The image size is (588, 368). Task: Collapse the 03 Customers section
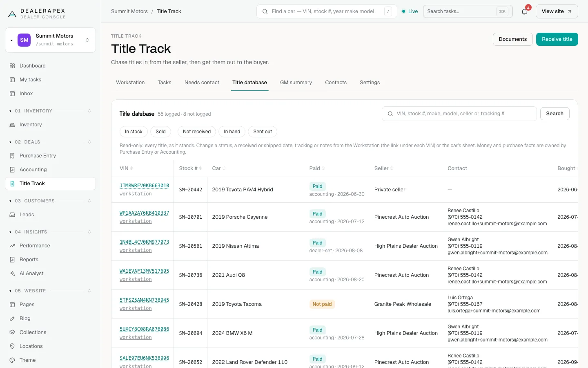tap(50, 201)
